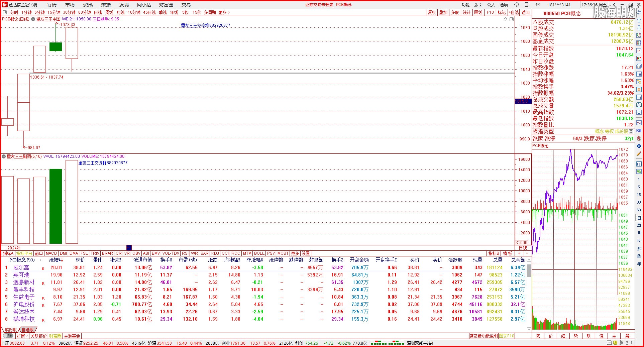
Task: Toggle 多股 multi-stock view
Action: coord(455,12)
